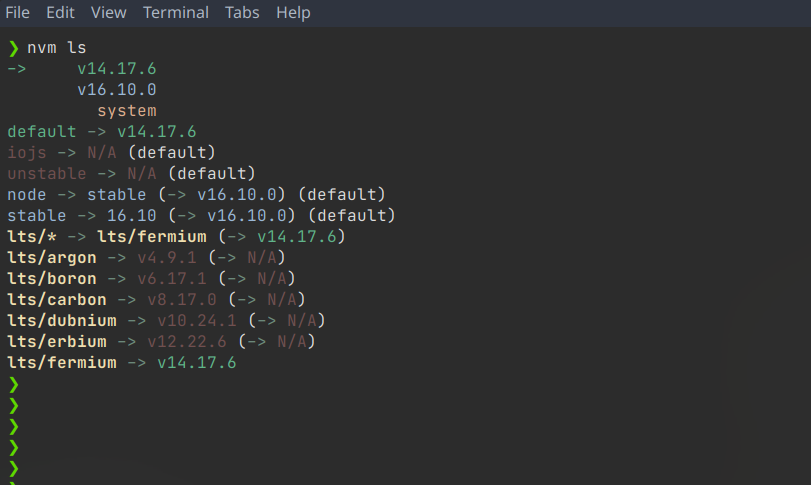Click the "default" alias at the line start
811x485 pixels.
coord(41,132)
